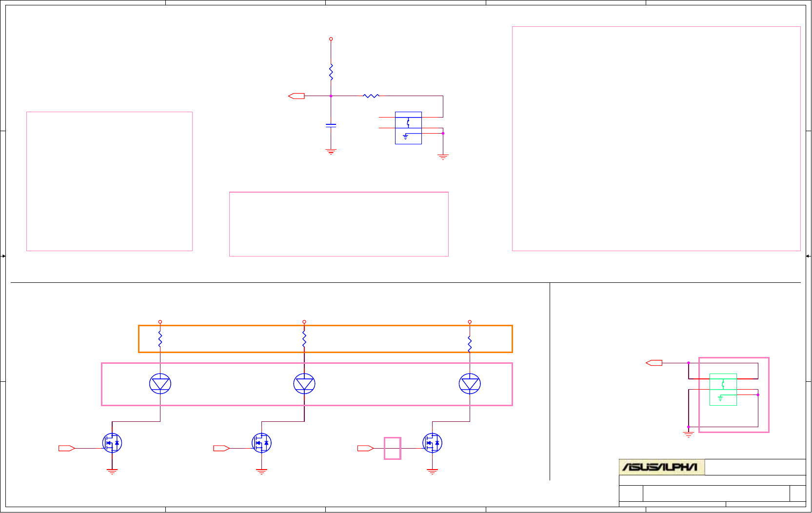The image size is (812, 513).
Task: Select the resistor above the leftmost LED
Action: point(160,339)
